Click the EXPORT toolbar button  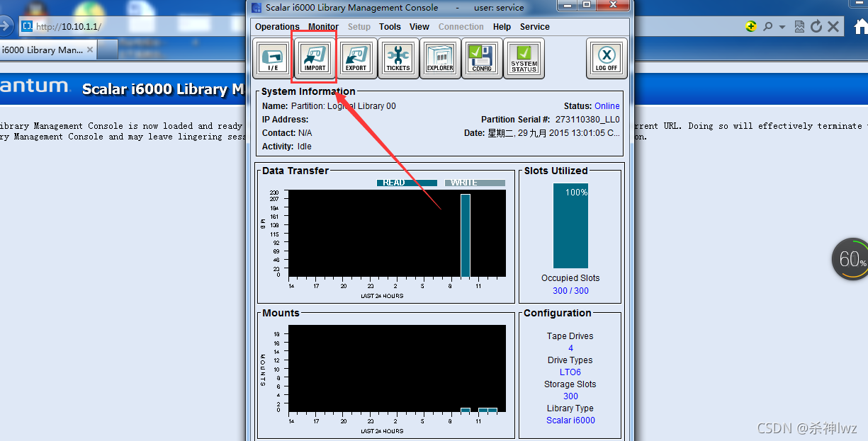point(356,58)
